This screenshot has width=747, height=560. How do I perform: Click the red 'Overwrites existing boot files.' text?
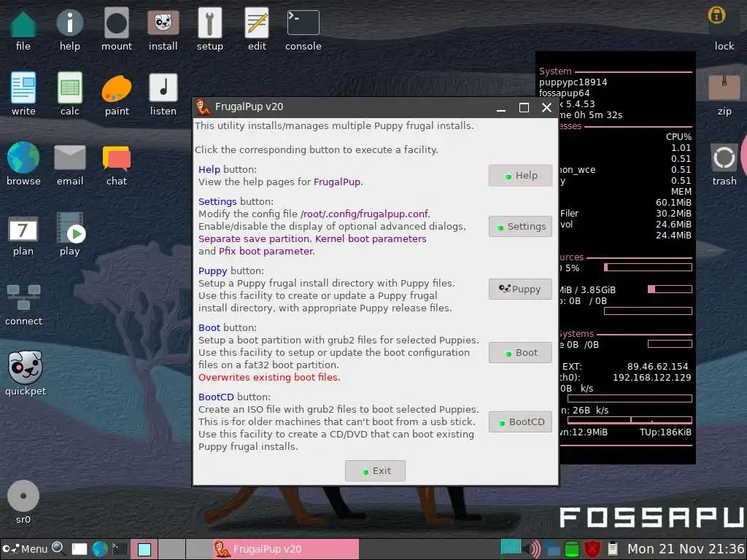coord(269,378)
